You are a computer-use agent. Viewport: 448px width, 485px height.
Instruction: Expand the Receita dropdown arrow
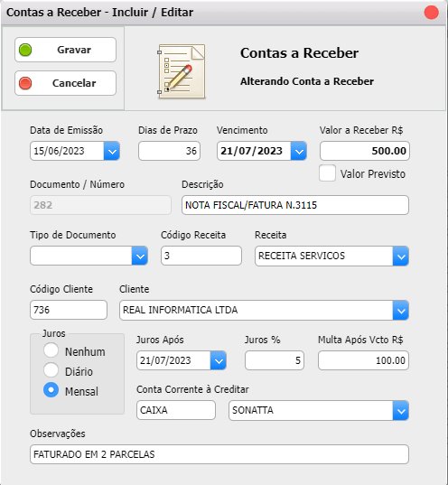(x=401, y=256)
